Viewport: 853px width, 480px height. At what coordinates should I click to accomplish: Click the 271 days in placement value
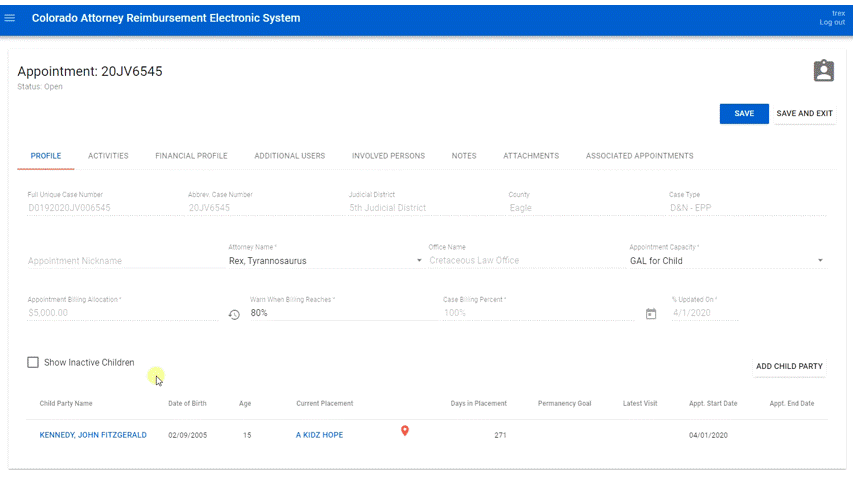point(500,435)
